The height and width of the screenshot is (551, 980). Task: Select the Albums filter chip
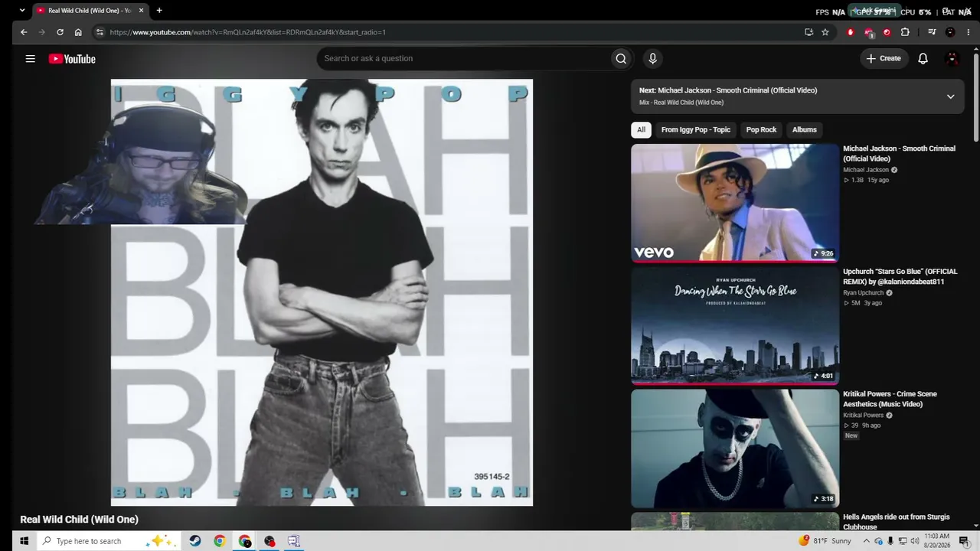pos(804,129)
